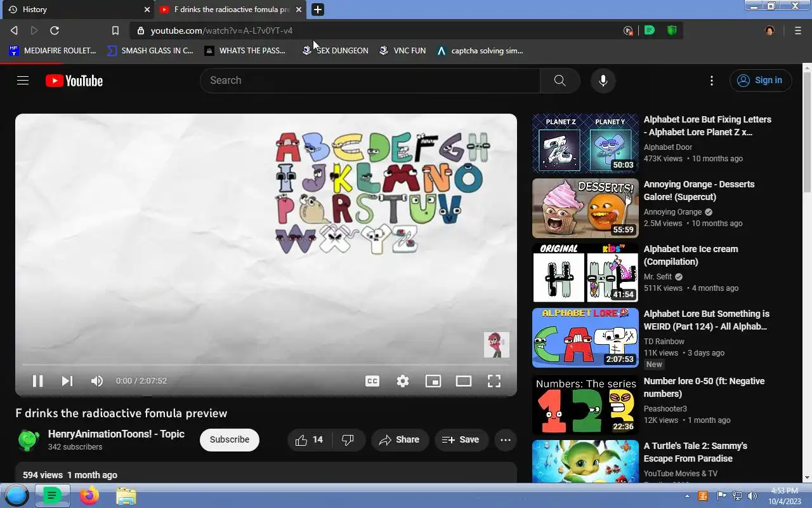Open Firefox from the taskbar
Screen dimensions: 812x508
click(89, 495)
